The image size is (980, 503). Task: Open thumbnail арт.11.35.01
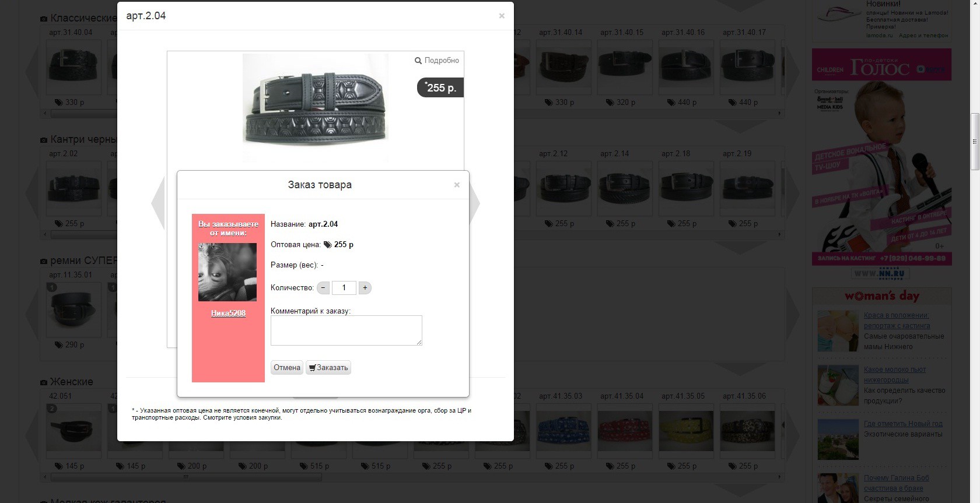pos(73,310)
